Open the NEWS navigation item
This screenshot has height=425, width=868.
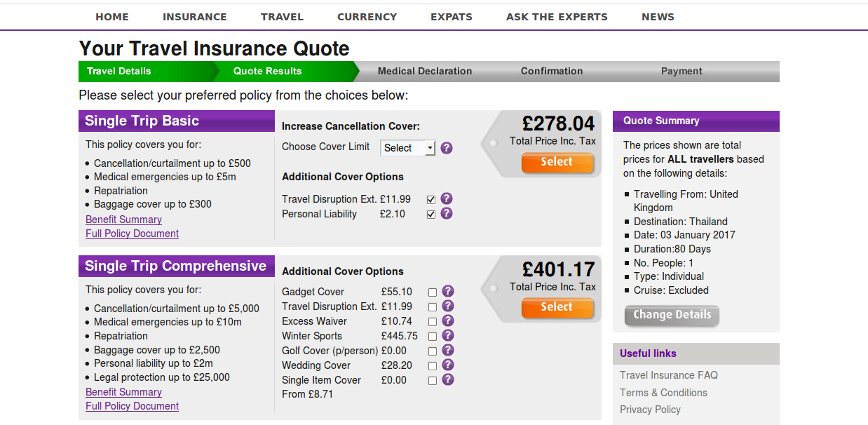click(658, 17)
